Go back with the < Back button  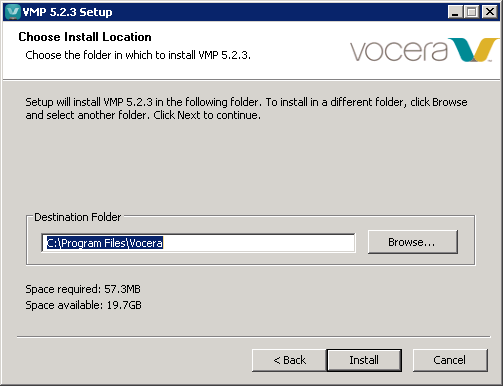click(x=289, y=360)
